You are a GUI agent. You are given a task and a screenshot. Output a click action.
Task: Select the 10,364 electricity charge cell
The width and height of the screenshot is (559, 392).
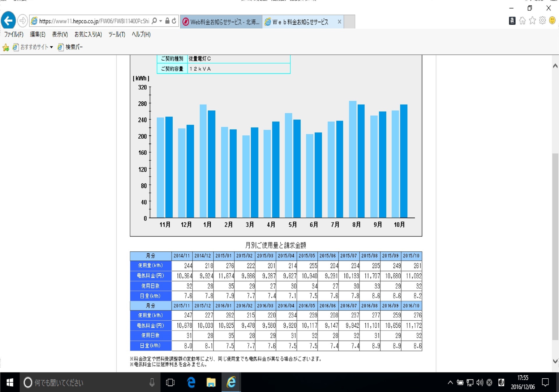(x=182, y=276)
